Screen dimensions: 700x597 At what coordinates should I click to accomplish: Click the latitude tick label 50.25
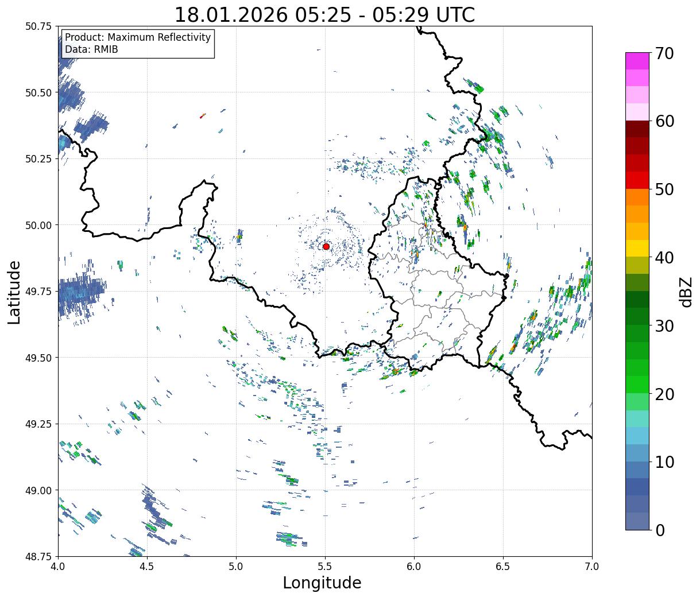(38, 159)
